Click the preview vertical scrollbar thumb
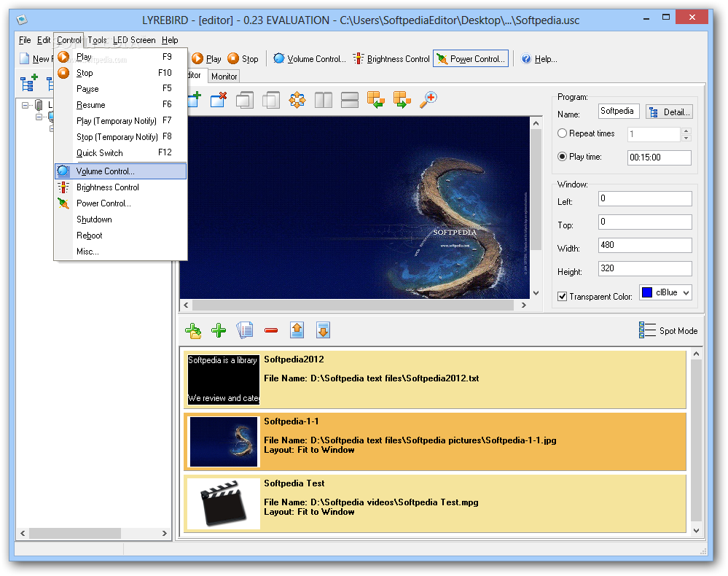Screen dimensions: 728x576 (x=536, y=190)
